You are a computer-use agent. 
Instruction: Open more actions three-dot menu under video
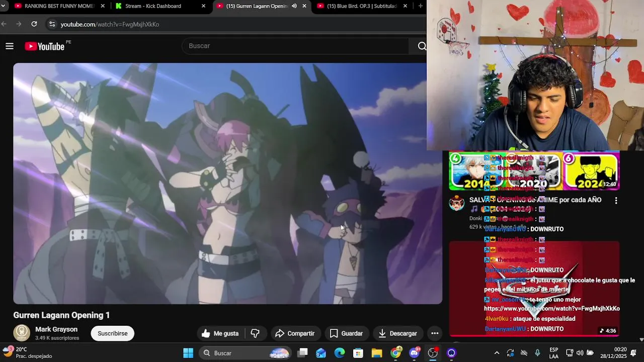pyautogui.click(x=435, y=333)
